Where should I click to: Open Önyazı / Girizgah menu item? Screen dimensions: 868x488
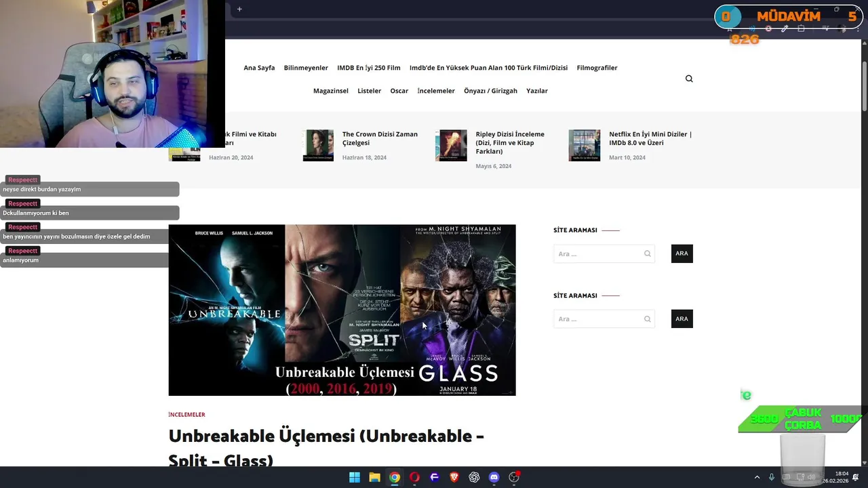[x=490, y=91]
